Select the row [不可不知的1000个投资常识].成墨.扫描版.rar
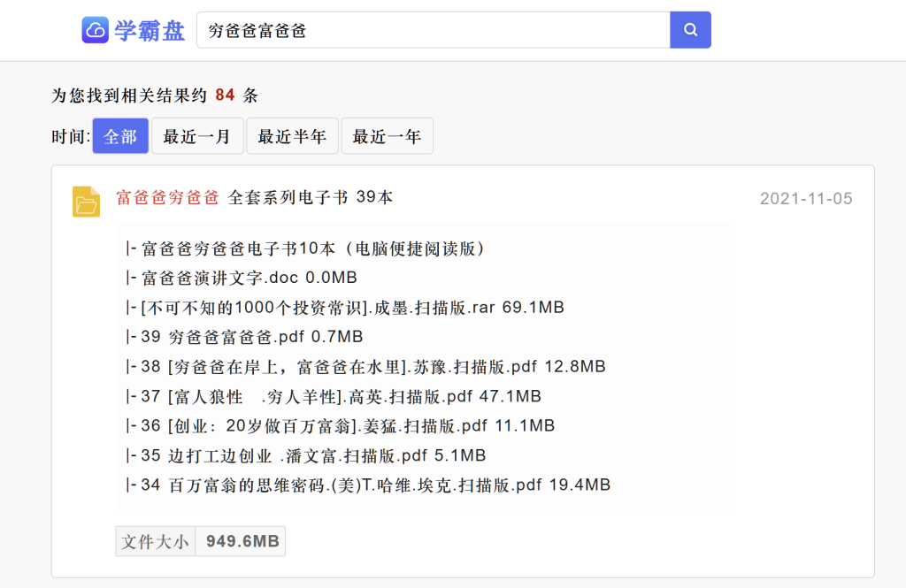 coord(345,308)
